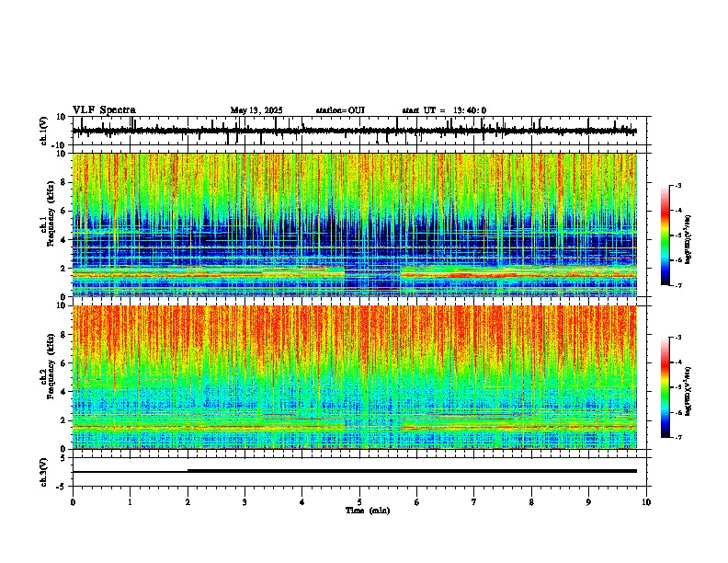Screen dimensions: 728x563
Task: Click the ch.2 color scale log(PSD) unit label
Action: (x=688, y=391)
